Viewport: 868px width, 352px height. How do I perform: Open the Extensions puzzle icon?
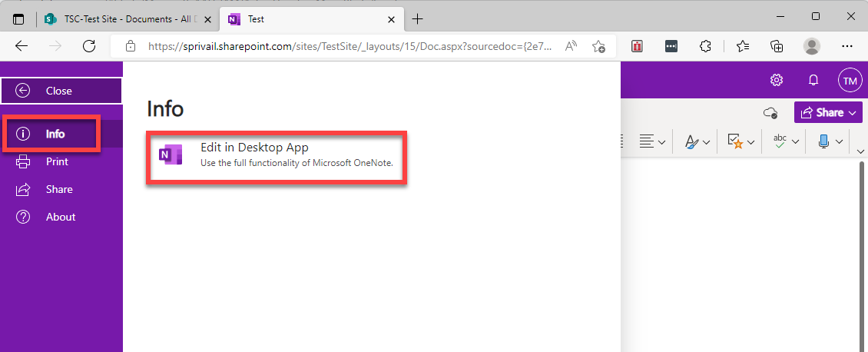(705, 46)
